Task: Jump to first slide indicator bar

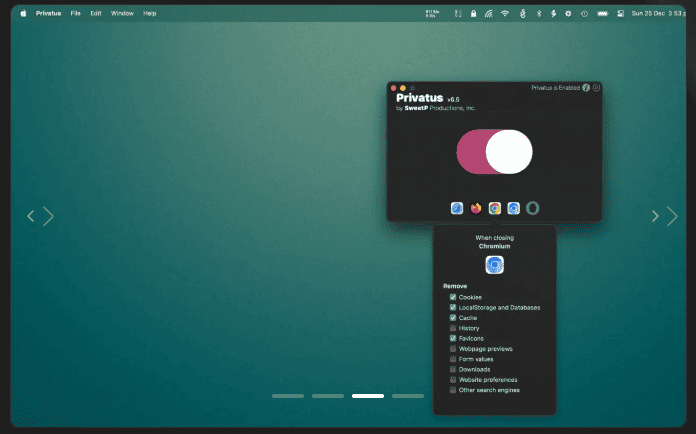Action: [x=288, y=396]
